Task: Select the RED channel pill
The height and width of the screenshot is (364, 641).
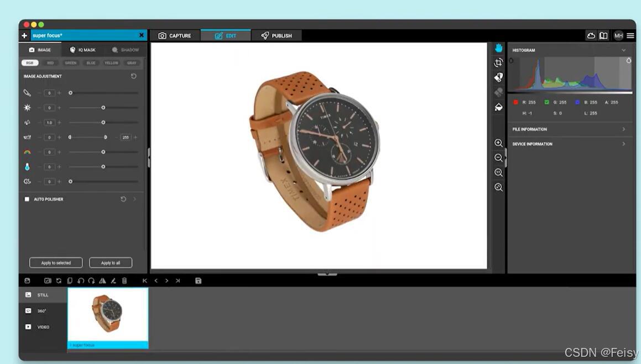Action: point(50,63)
